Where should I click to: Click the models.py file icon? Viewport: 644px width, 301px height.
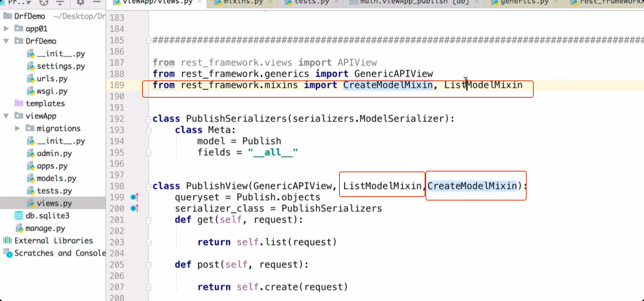click(x=31, y=178)
